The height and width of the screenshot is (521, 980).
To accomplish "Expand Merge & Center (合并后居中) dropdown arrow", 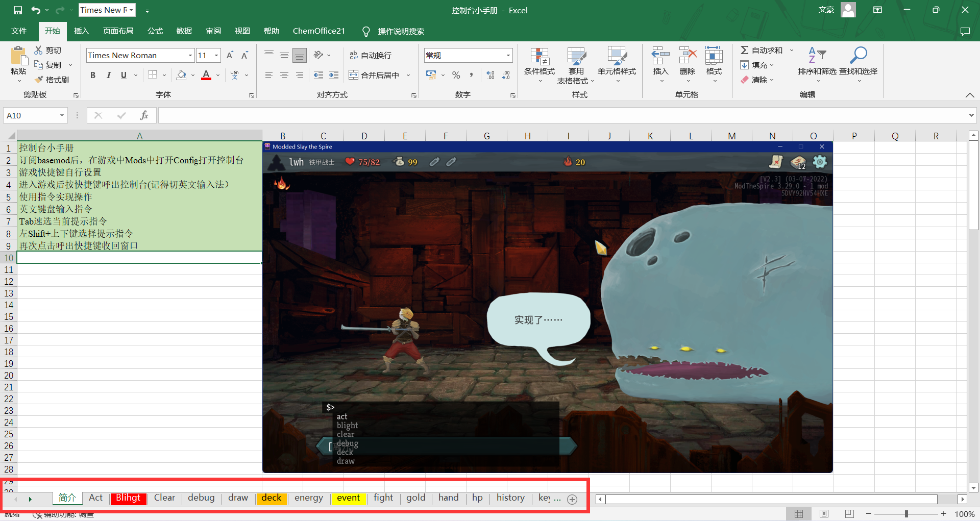I will click(408, 75).
